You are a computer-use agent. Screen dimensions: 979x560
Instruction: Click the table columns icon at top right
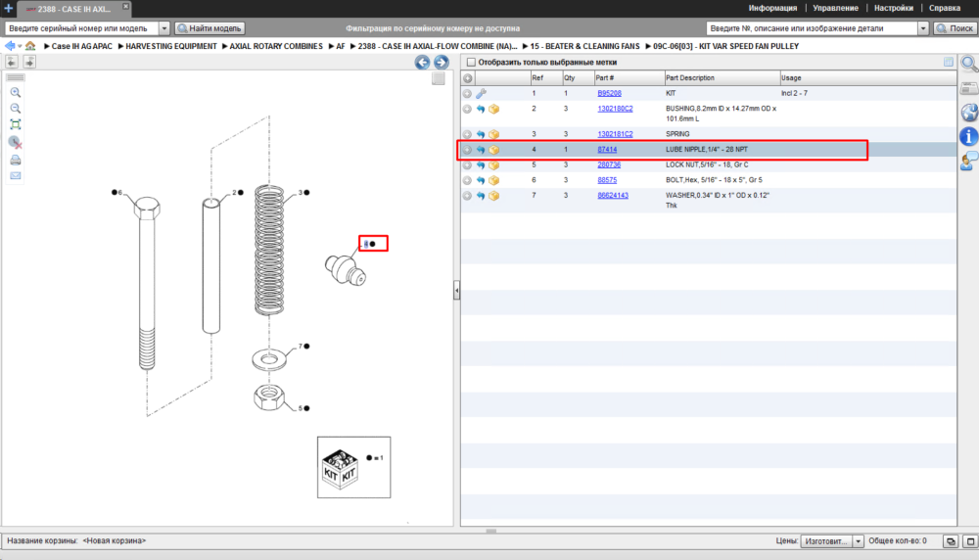click(949, 62)
